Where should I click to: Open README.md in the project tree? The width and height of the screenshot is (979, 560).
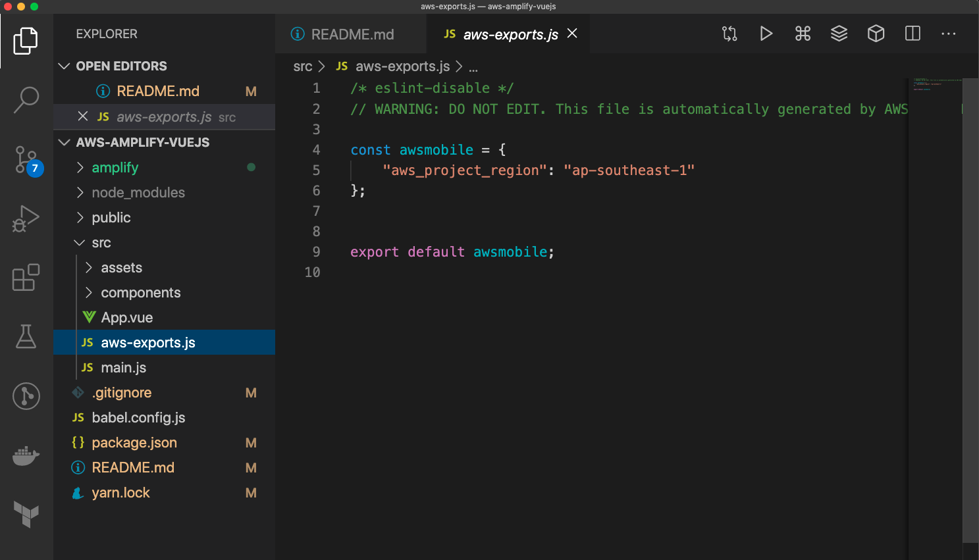(x=164, y=467)
